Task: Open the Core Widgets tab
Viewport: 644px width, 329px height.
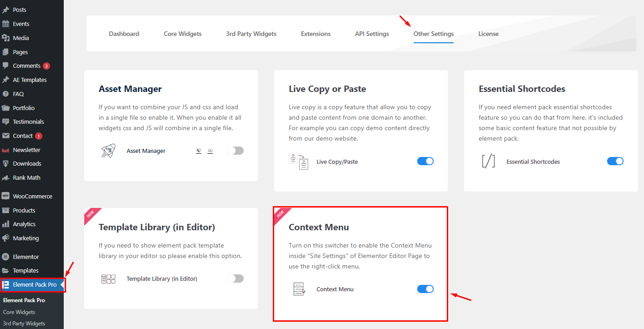Action: click(183, 34)
